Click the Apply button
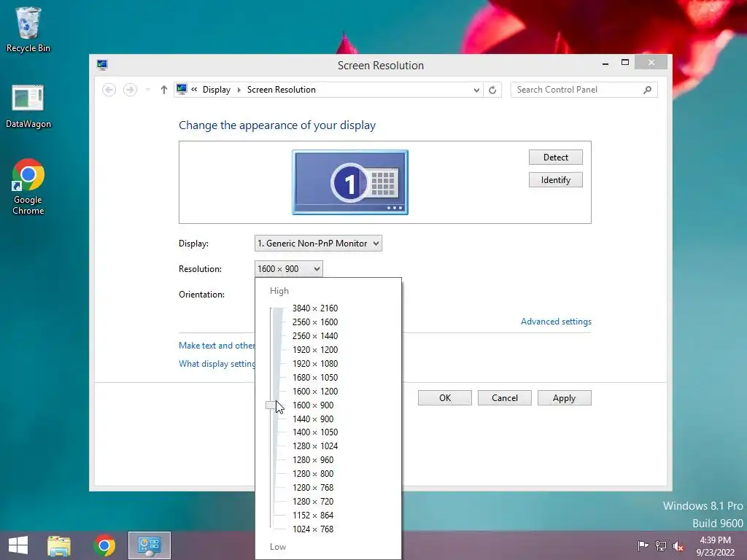This screenshot has width=747, height=560. click(x=565, y=398)
